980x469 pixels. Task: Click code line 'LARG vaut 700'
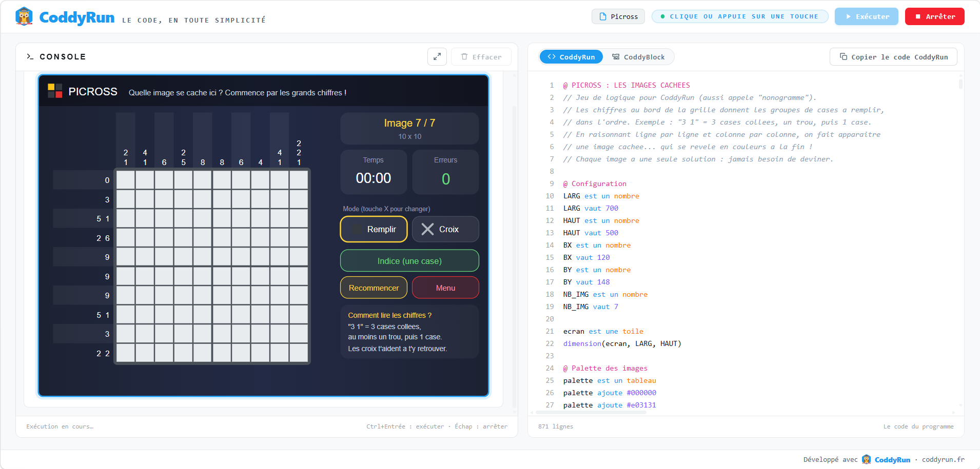click(591, 208)
